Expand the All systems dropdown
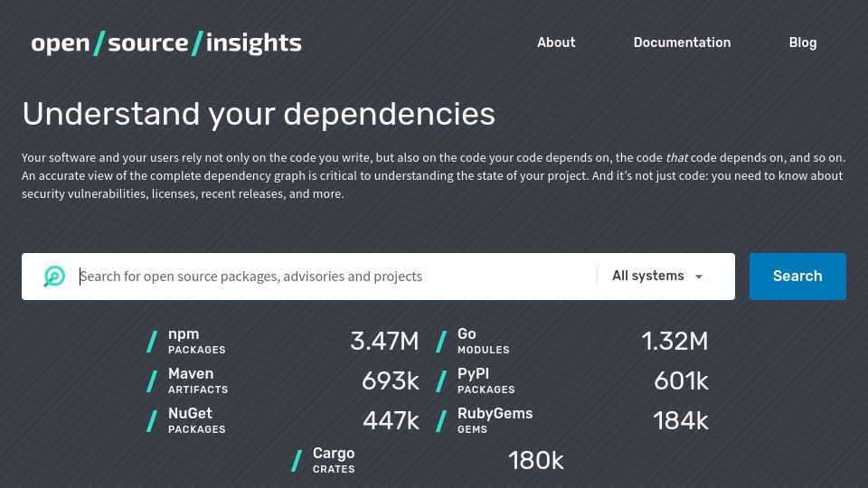Image resolution: width=868 pixels, height=488 pixels. 657,277
